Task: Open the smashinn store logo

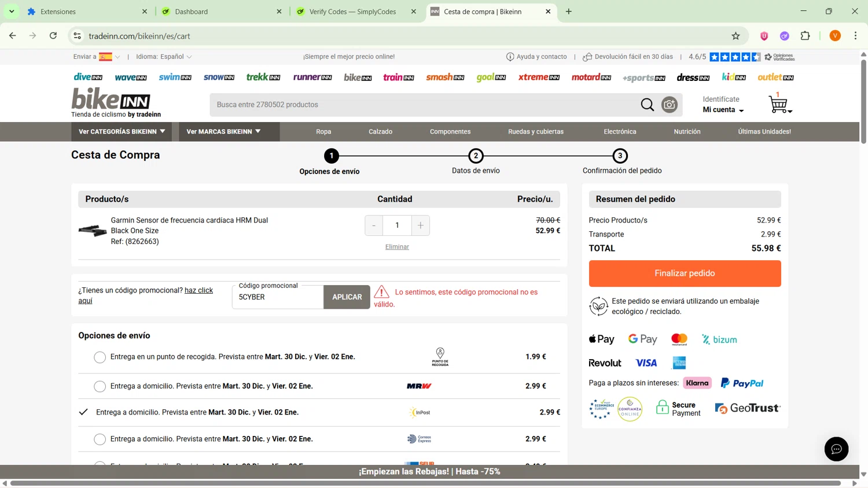Action: click(x=445, y=77)
